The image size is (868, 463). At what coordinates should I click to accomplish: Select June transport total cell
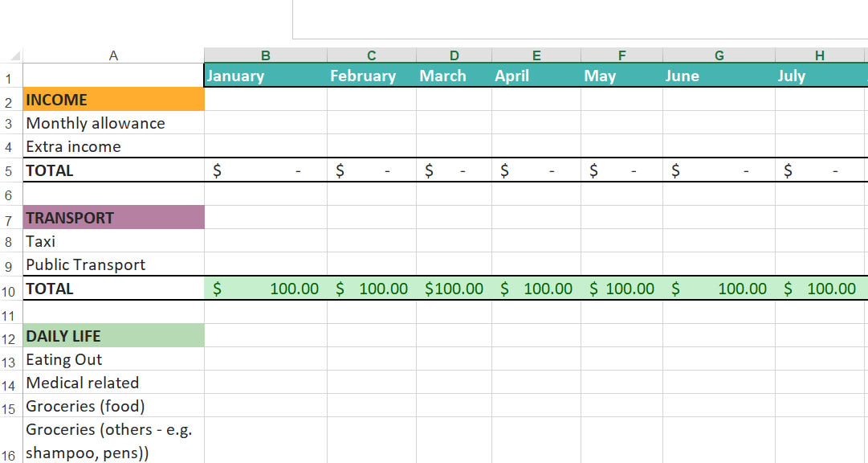click(719, 289)
